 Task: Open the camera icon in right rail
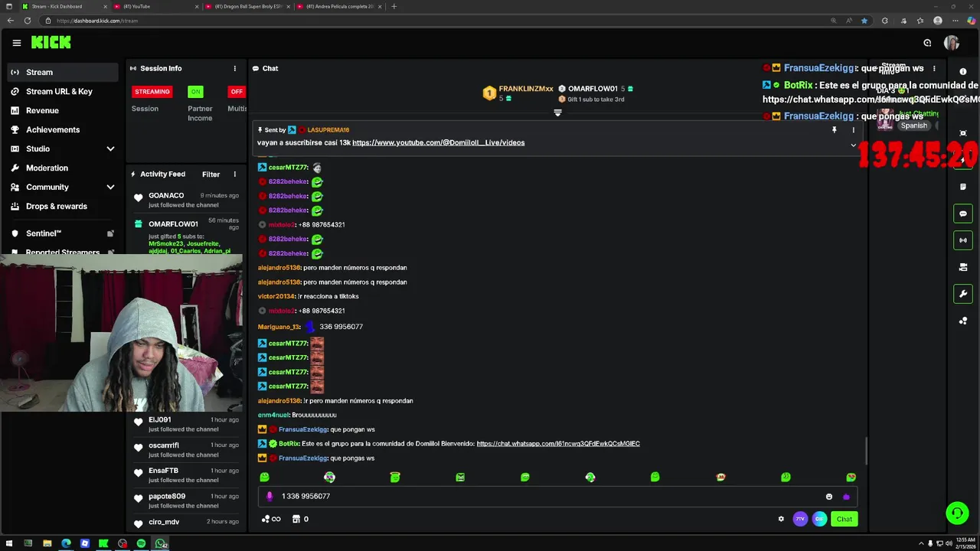(963, 267)
